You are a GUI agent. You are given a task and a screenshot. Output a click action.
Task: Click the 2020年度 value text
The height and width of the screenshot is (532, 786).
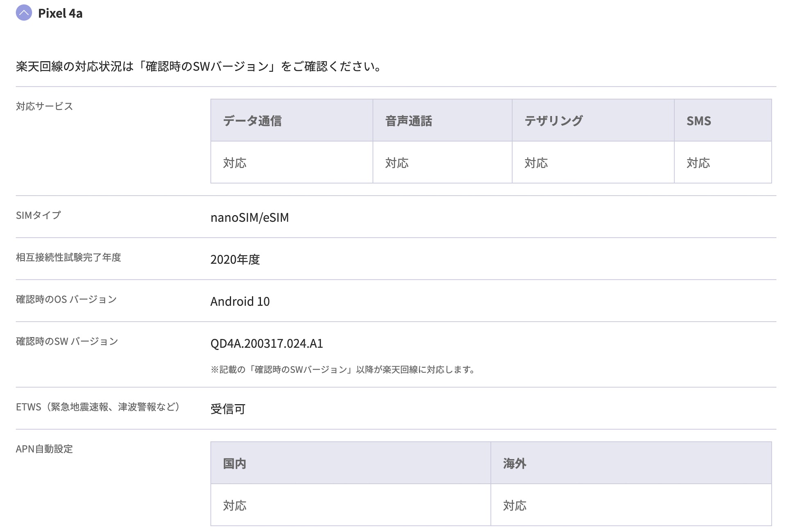[235, 259]
